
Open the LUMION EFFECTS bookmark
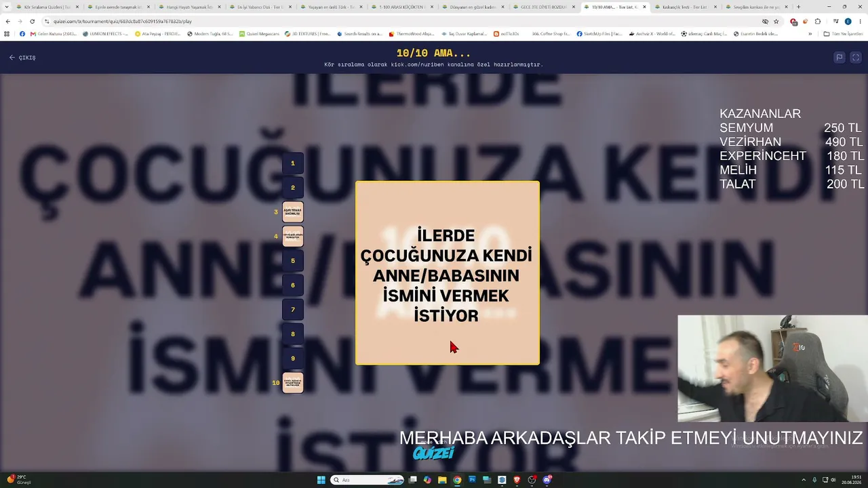coord(105,33)
